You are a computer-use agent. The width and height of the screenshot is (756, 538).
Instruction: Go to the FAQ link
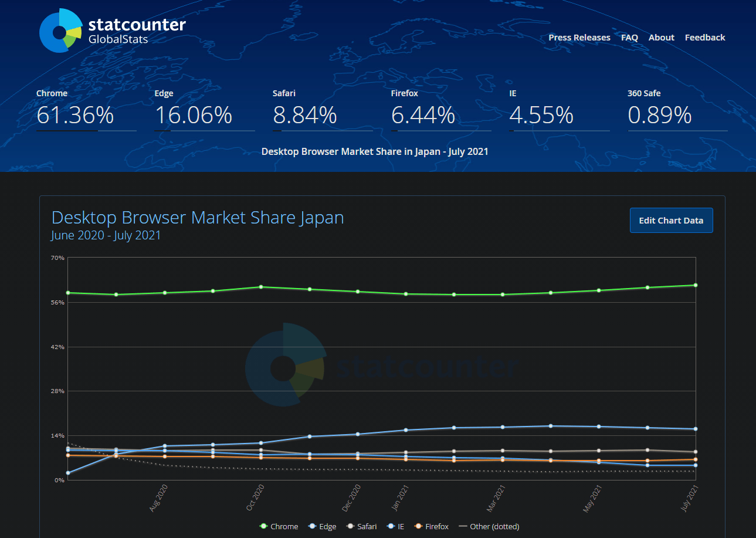(629, 38)
